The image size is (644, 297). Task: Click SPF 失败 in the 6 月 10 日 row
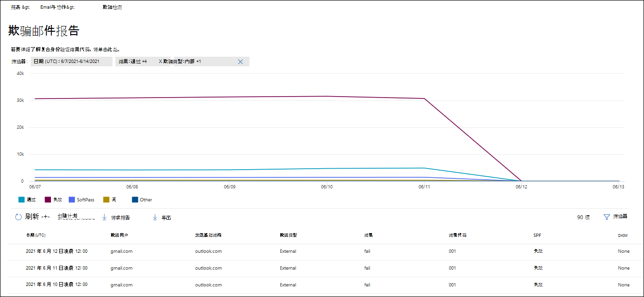[538, 285]
